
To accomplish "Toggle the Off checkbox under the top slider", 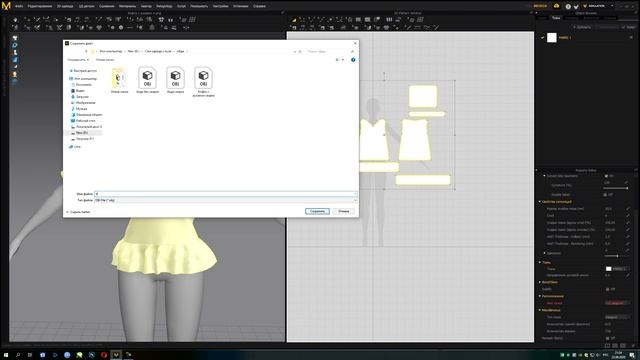I will pyautogui.click(x=605, y=195).
